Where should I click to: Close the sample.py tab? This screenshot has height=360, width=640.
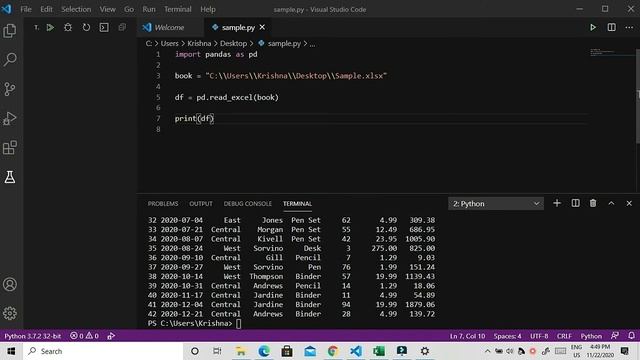(x=262, y=27)
